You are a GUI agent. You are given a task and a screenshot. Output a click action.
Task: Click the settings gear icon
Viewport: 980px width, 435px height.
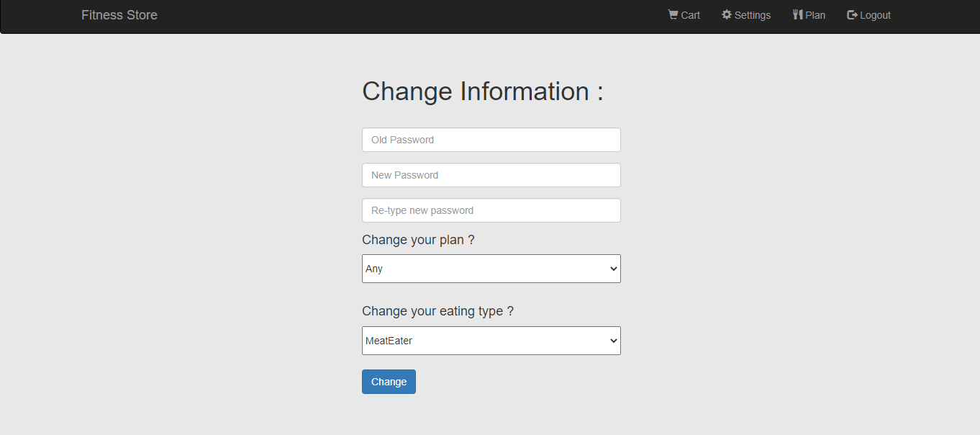[726, 14]
